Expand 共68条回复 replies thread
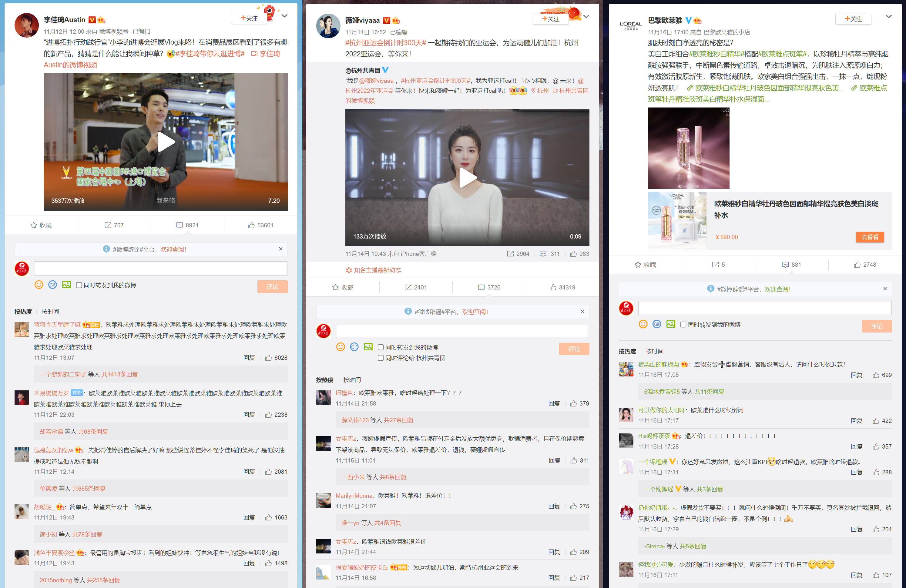 tap(93, 432)
